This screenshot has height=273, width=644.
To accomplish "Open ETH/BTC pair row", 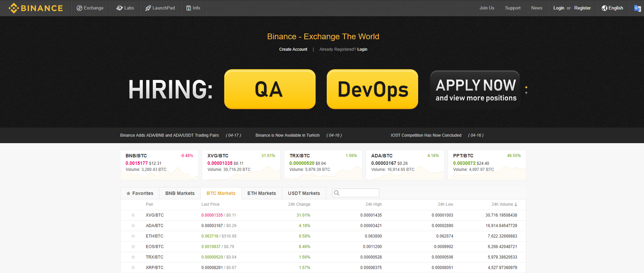I will coord(323,236).
